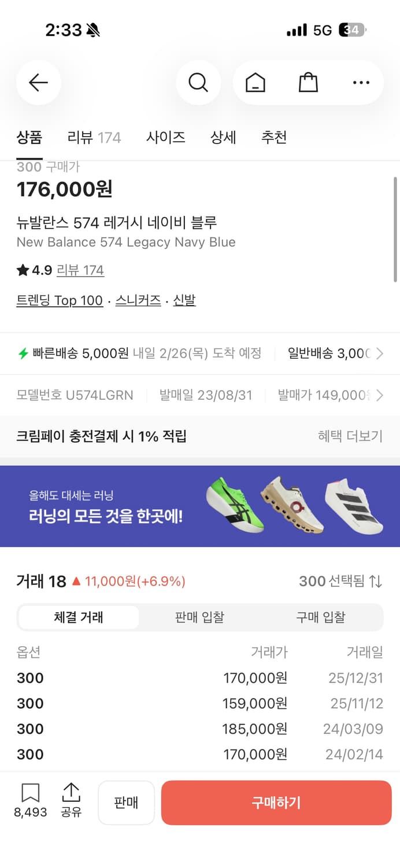Screen dimensions: 400x868
Task: Select the 구매 입찰 tab
Action: [321, 617]
